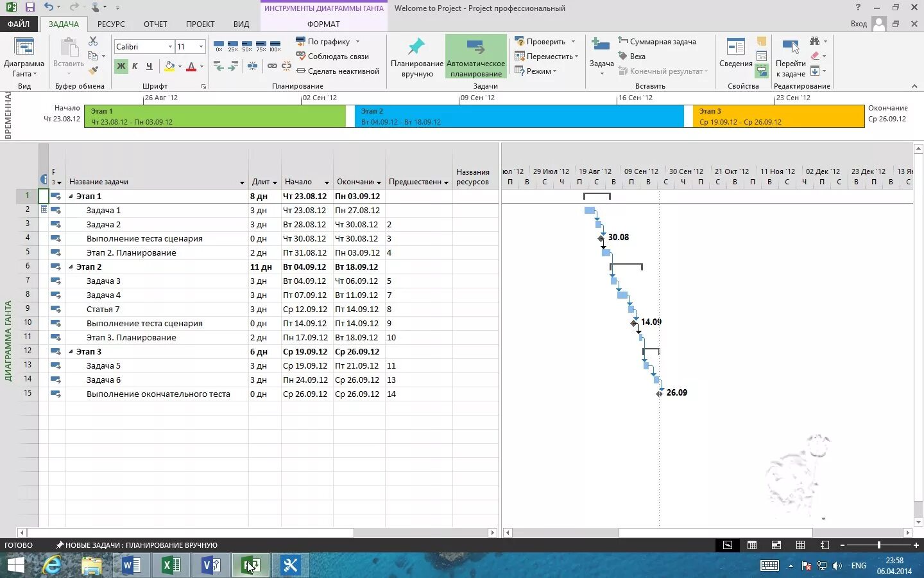
Task: Select the Автоматическое планирование button
Action: 475,57
